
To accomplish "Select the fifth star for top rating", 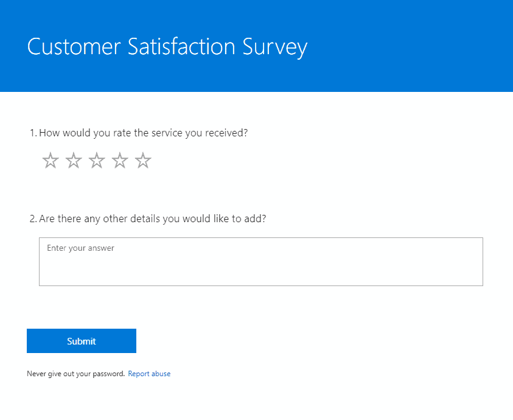I will [x=143, y=161].
